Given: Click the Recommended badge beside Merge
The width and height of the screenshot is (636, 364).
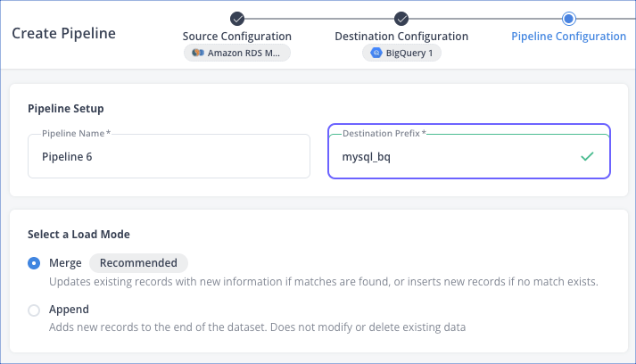Looking at the screenshot, I should tap(138, 263).
